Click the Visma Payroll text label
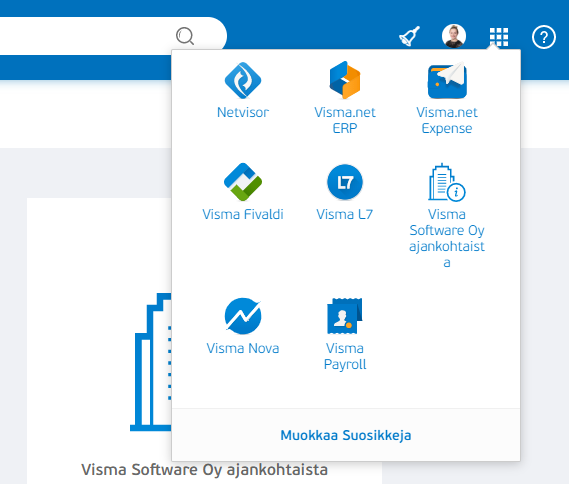The width and height of the screenshot is (569, 484). point(345,356)
